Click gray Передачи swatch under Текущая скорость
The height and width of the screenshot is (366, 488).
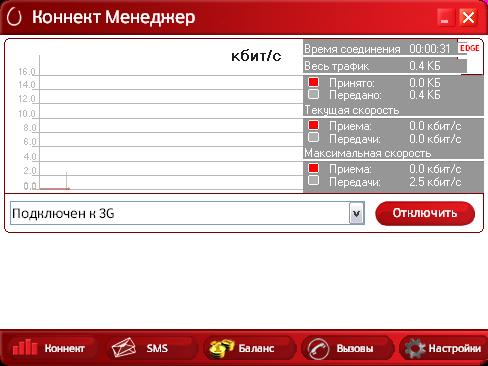click(x=313, y=137)
